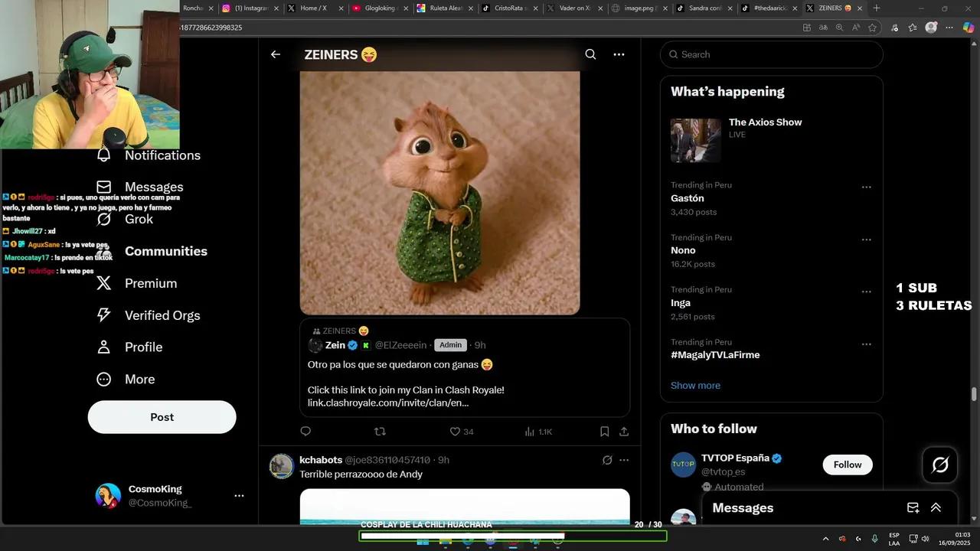The width and height of the screenshot is (980, 551).
Task: Compose new message in Messages drawer
Action: click(913, 508)
